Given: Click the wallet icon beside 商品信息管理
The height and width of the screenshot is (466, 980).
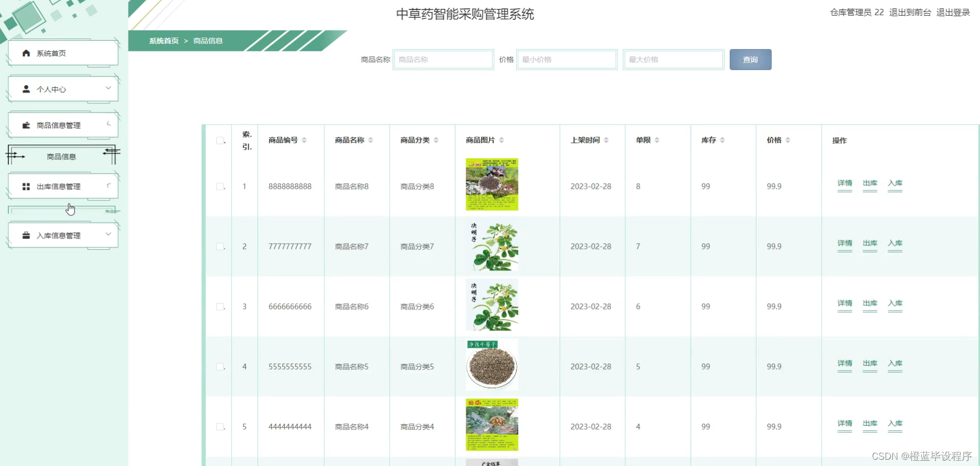Looking at the screenshot, I should [x=26, y=125].
